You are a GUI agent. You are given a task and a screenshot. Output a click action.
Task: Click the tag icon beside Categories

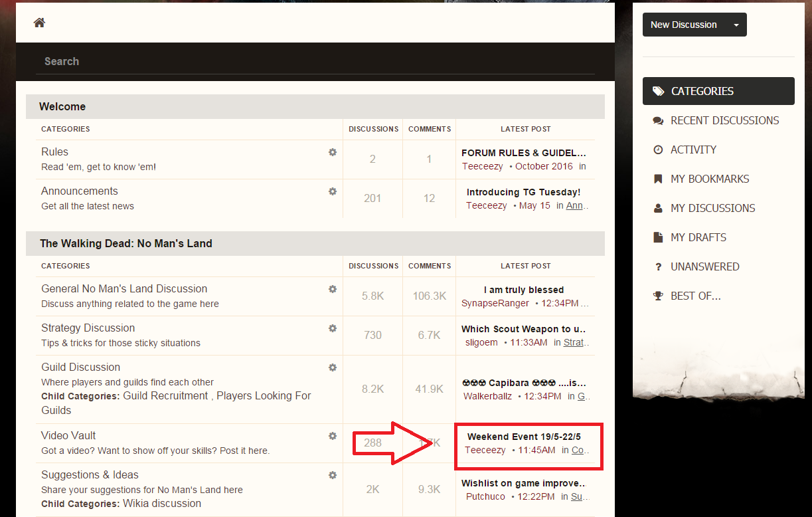click(658, 91)
